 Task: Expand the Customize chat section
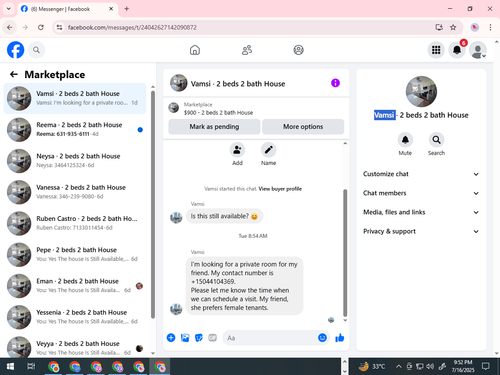(x=421, y=174)
